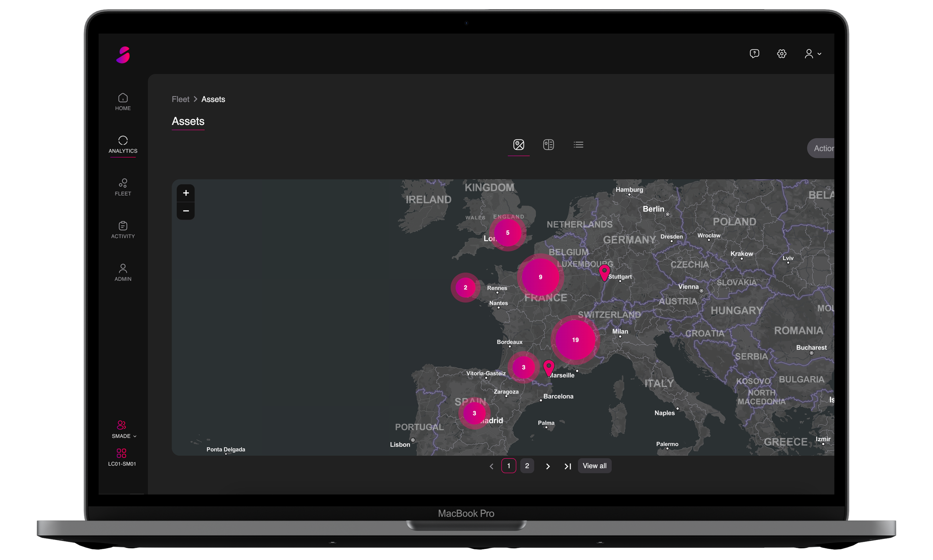The image size is (933, 560).
Task: Open cluster of 3 assets near Madrid
Action: pyautogui.click(x=474, y=413)
